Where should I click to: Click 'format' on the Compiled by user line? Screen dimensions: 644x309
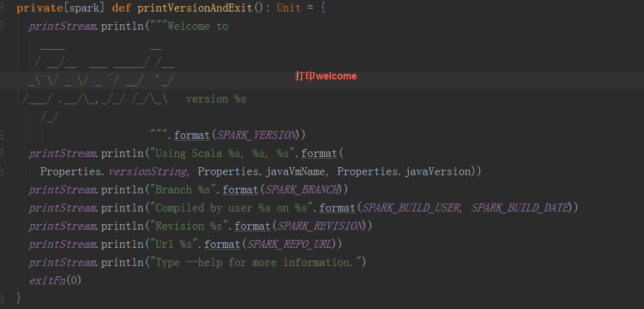pyautogui.click(x=337, y=208)
